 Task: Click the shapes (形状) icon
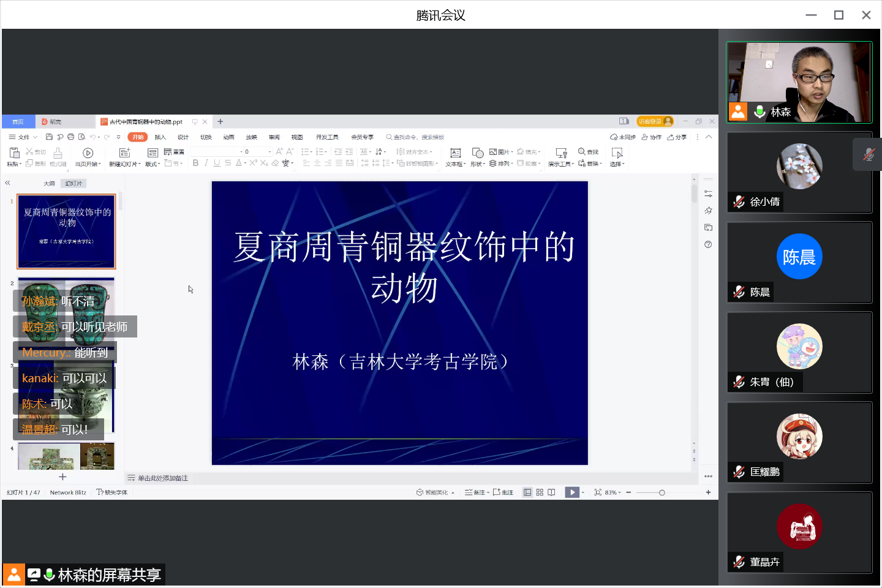click(478, 153)
